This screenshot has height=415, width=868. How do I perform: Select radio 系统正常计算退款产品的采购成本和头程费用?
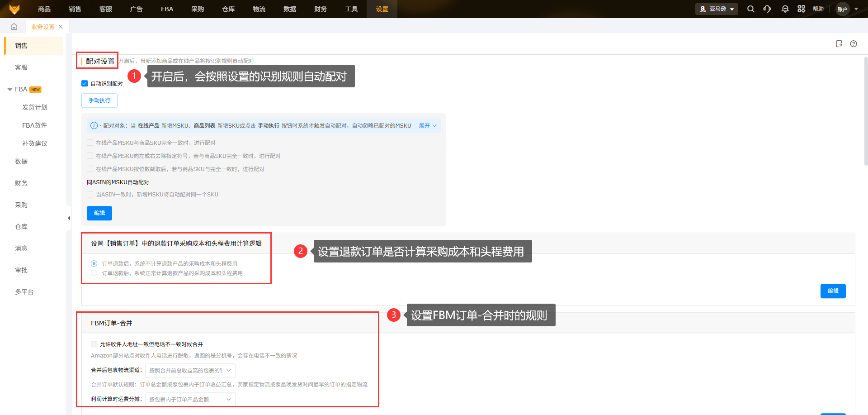point(94,273)
